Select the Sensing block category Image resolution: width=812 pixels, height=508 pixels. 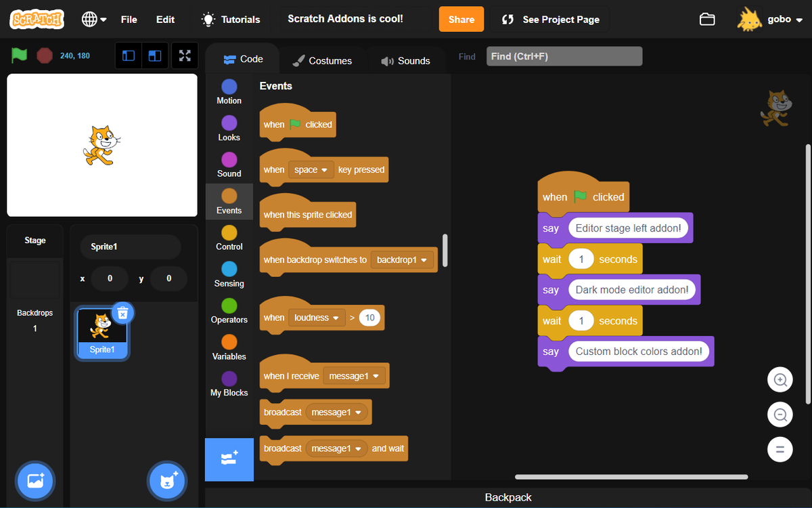[x=229, y=274]
